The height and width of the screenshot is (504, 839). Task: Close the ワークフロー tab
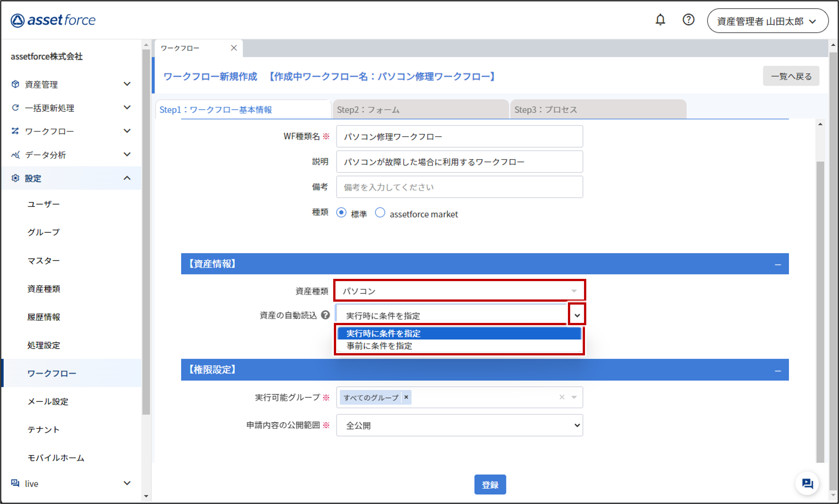pos(233,48)
